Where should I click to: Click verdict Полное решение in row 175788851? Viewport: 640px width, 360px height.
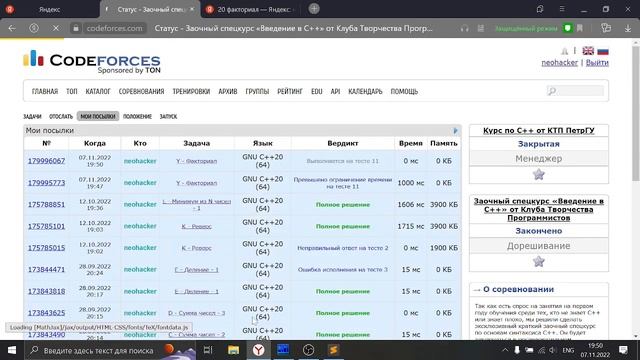tap(342, 204)
